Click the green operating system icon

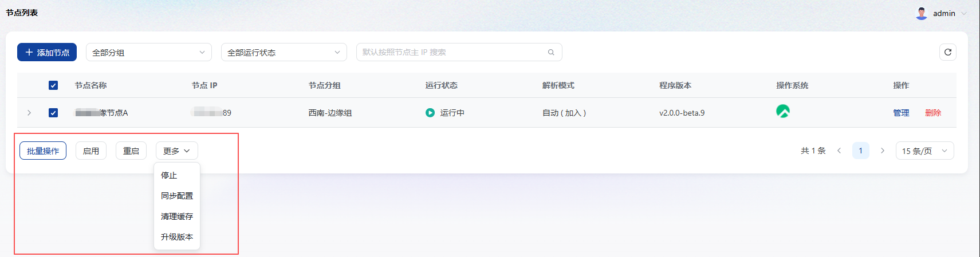(782, 112)
